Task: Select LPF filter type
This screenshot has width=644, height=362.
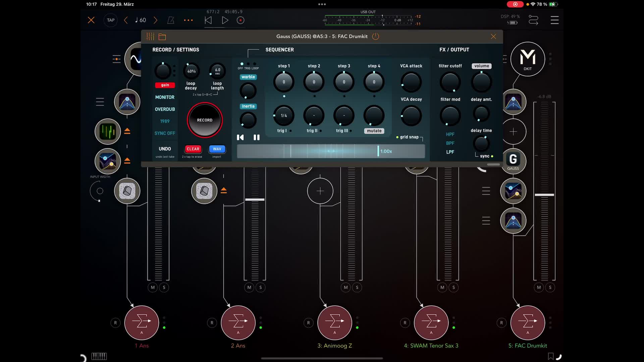Action: 450,152
